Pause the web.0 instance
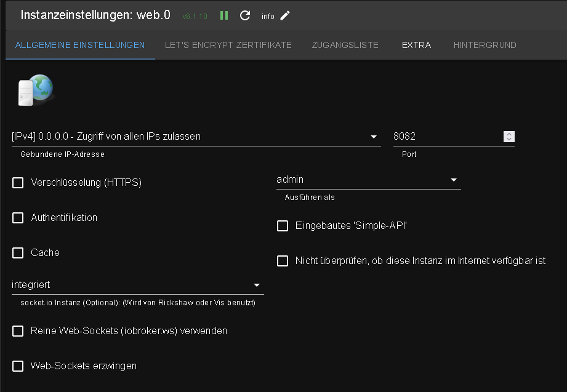The width and height of the screenshot is (567, 392). point(224,15)
